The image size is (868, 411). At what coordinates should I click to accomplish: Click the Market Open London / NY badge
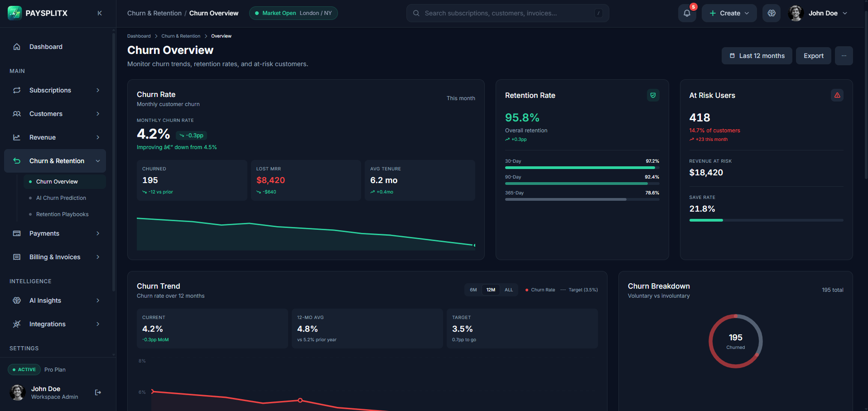(x=293, y=13)
